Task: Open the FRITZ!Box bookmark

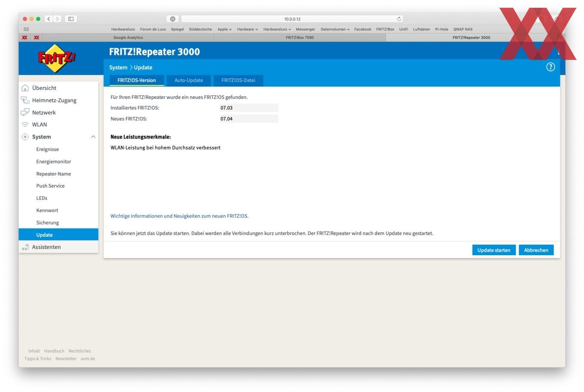Action: [x=385, y=29]
